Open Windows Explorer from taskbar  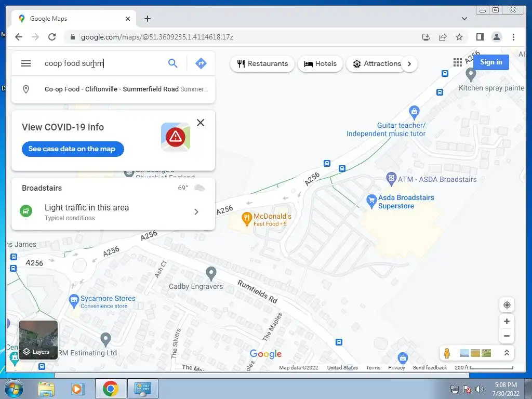(x=46, y=389)
